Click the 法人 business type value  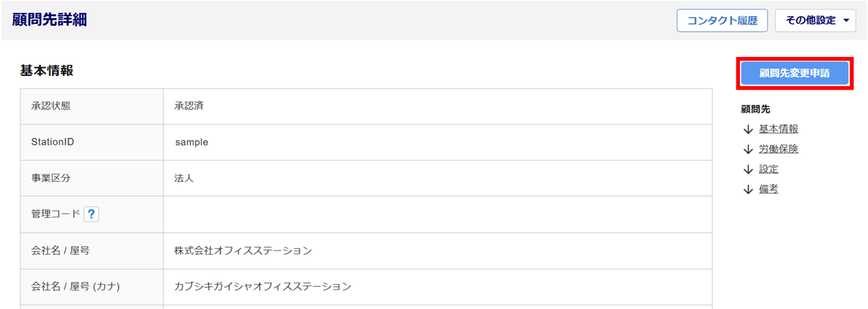(x=184, y=179)
